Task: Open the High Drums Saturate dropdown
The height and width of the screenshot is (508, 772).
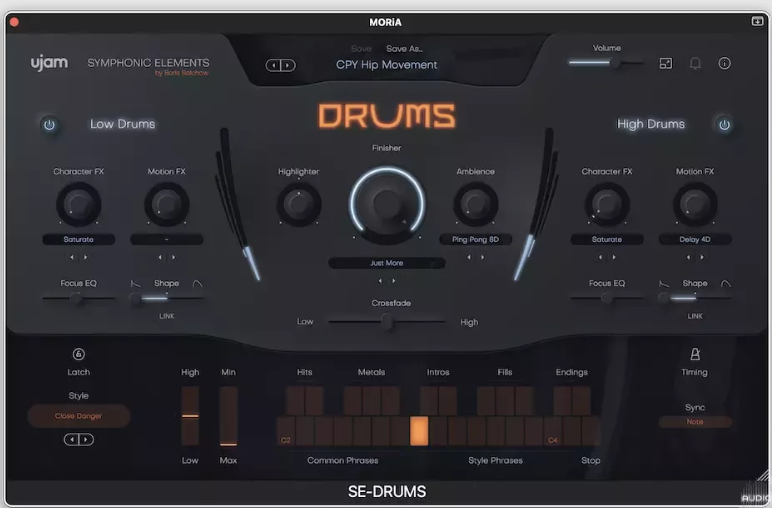Action: pos(607,239)
